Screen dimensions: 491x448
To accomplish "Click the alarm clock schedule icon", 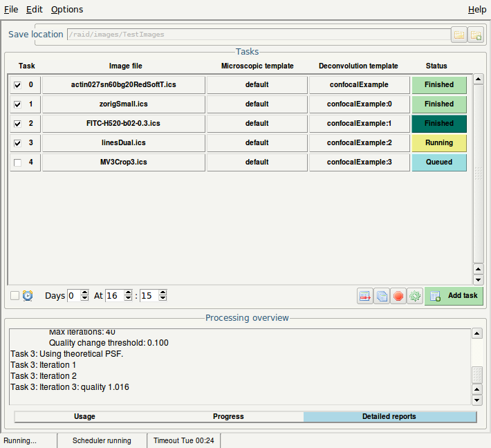I will pyautogui.click(x=28, y=295).
